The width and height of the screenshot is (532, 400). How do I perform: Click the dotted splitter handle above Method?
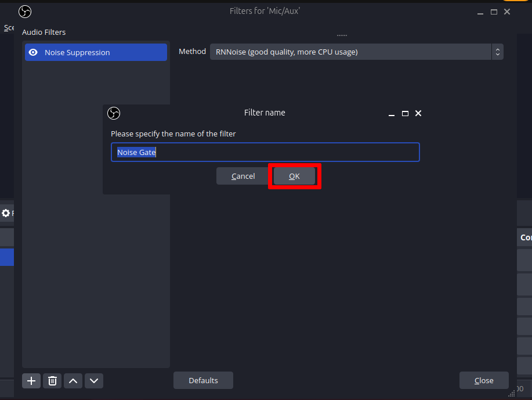coord(342,36)
